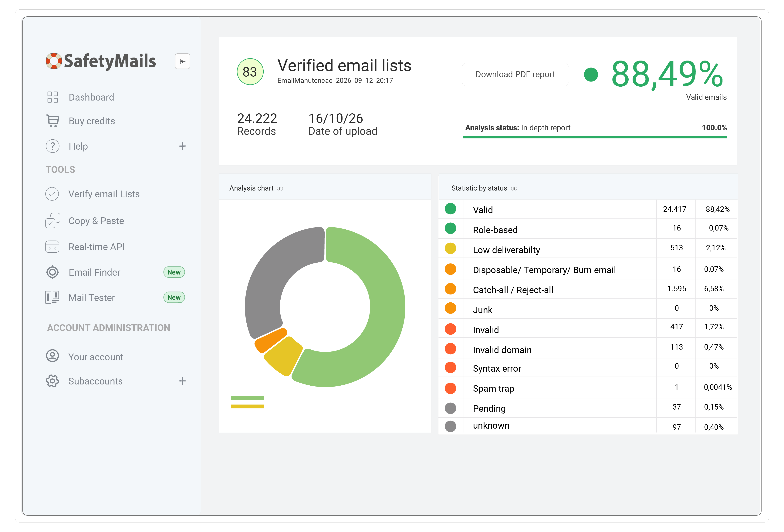This screenshot has width=784, height=532.
Task: Click the Subaccounts gear icon
Action: point(52,381)
